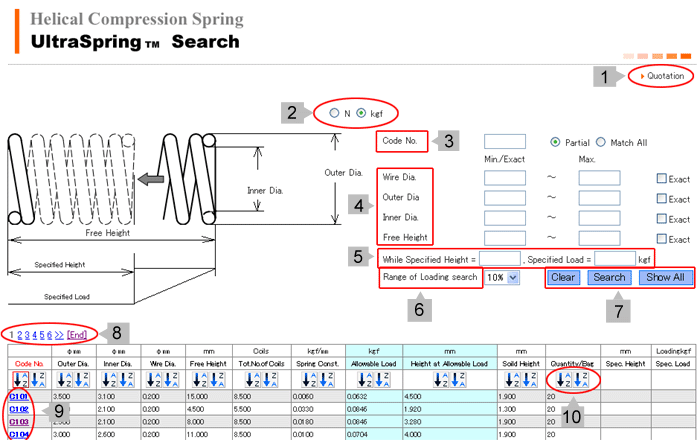Viewport: 700px width, 440px height.
Task: Click the C101 Allowable Load value 0.0632
Action: pyautogui.click(x=357, y=396)
